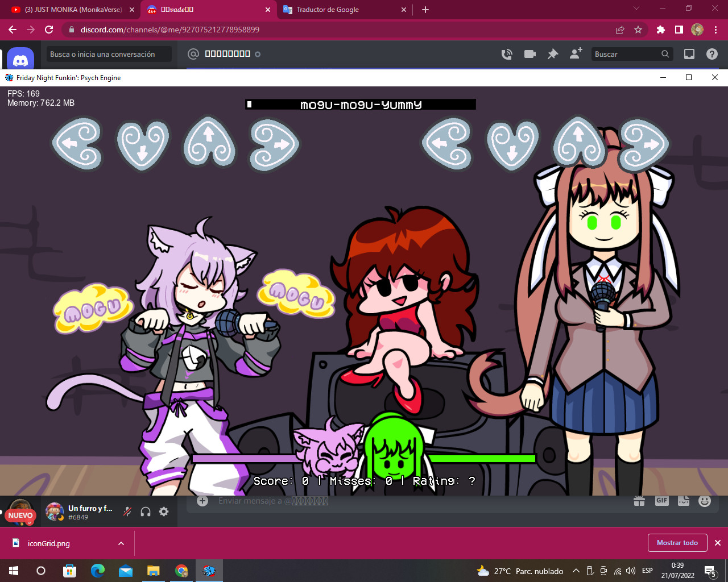Open the emoji picker
Image resolution: width=728 pixels, height=582 pixels.
[704, 501]
